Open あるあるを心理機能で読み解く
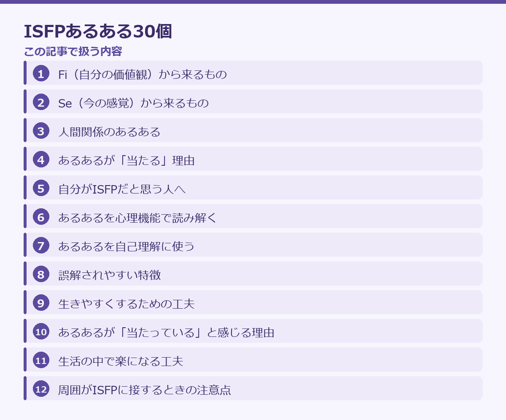 [253, 216]
